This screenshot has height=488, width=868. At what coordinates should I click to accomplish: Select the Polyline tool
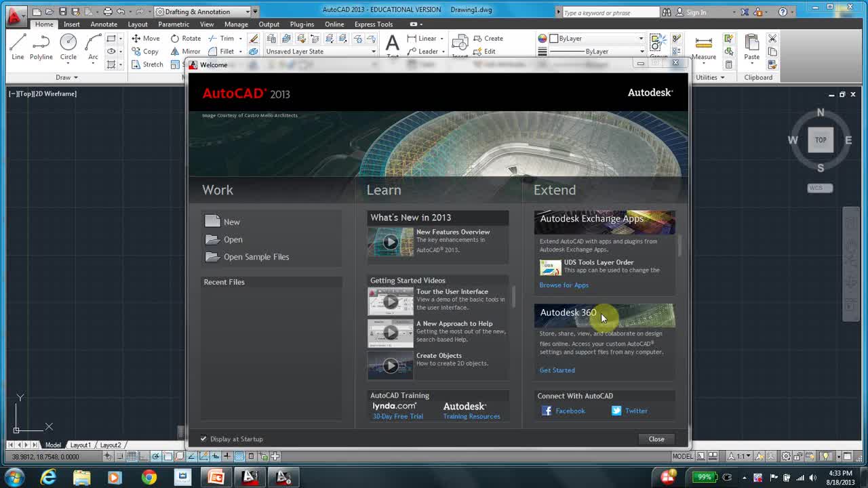click(41, 46)
